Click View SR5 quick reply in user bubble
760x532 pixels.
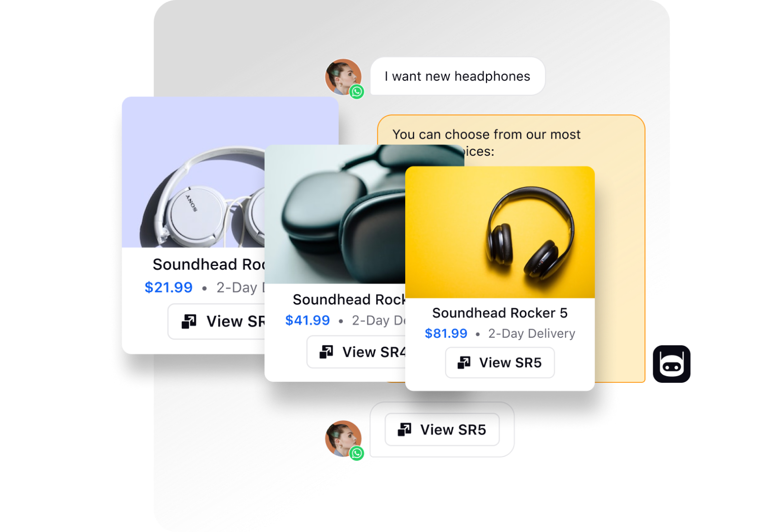point(442,429)
